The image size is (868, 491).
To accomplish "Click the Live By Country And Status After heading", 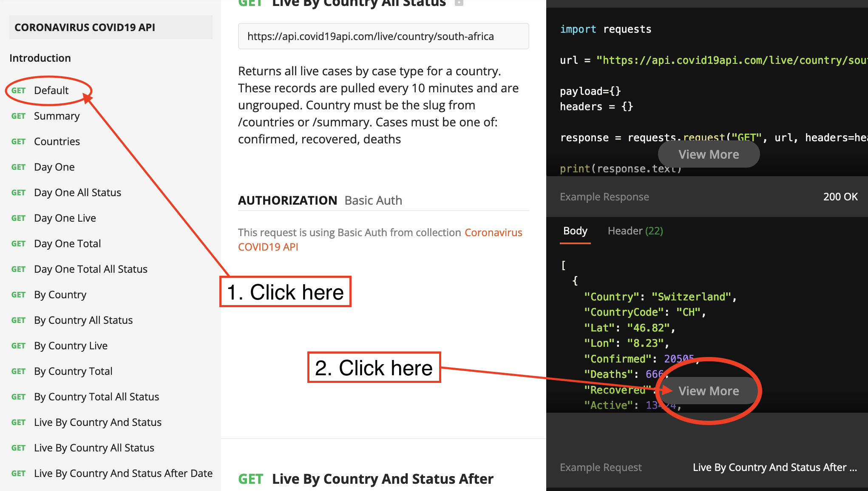I will coord(383,479).
